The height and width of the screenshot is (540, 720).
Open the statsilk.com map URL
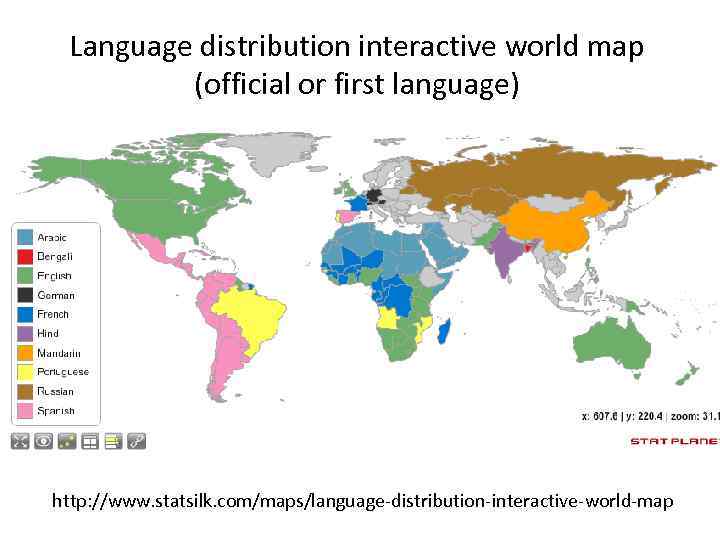[362, 501]
